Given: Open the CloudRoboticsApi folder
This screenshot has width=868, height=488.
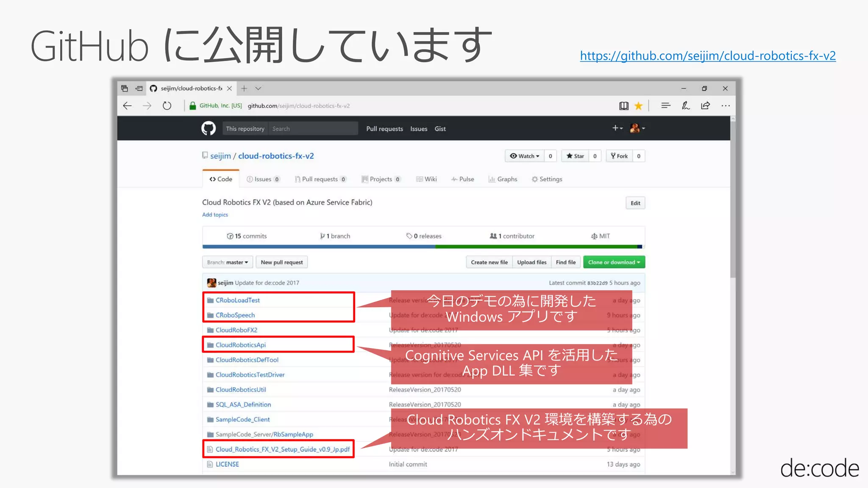Looking at the screenshot, I should (241, 345).
